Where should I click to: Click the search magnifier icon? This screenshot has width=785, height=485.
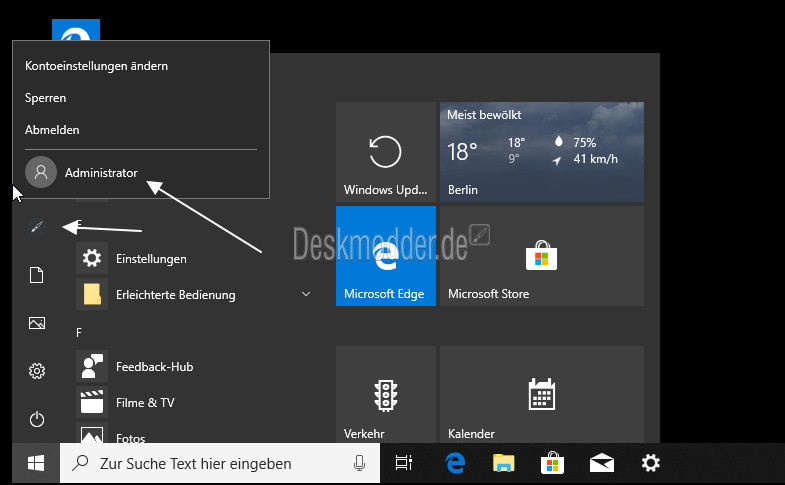point(80,462)
